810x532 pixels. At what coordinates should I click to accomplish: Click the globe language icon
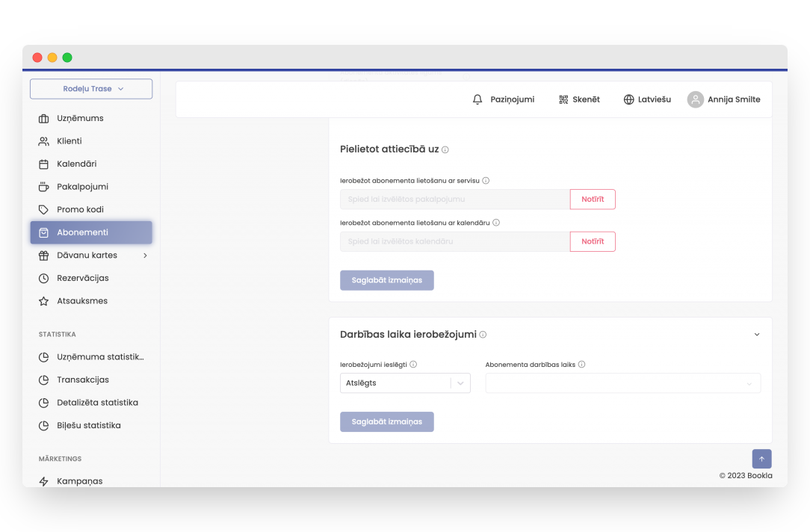(628, 99)
